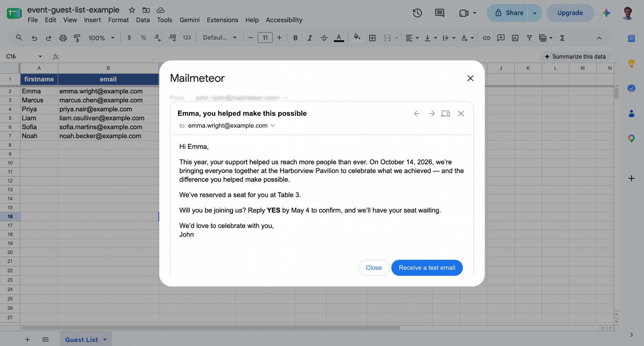
Task: Click the search menus magnifier icon
Action: click(19, 38)
